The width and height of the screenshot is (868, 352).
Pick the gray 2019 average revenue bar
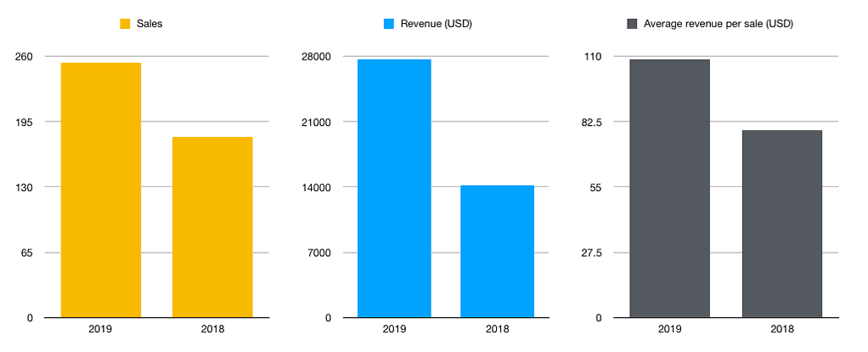[x=669, y=188]
